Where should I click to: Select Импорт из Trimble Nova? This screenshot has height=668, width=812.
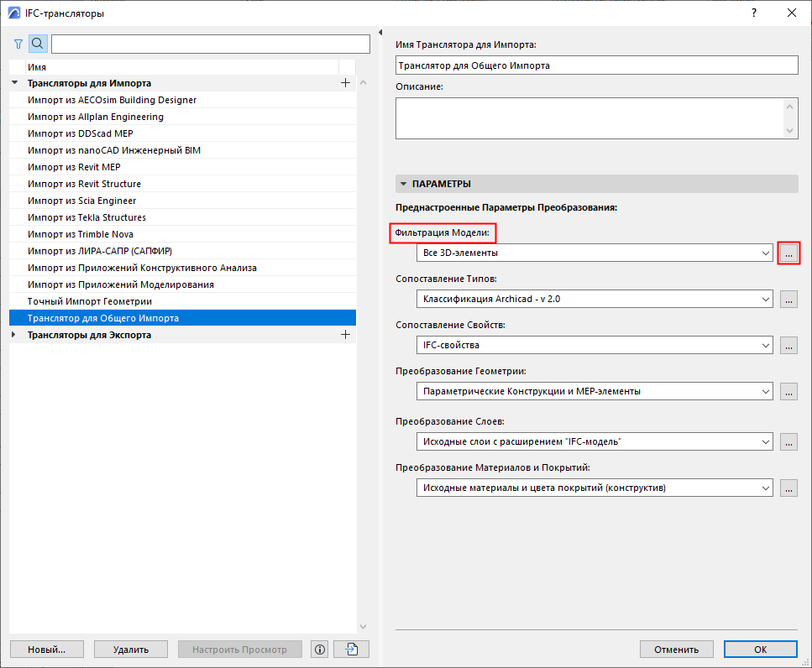pyautogui.click(x=182, y=234)
